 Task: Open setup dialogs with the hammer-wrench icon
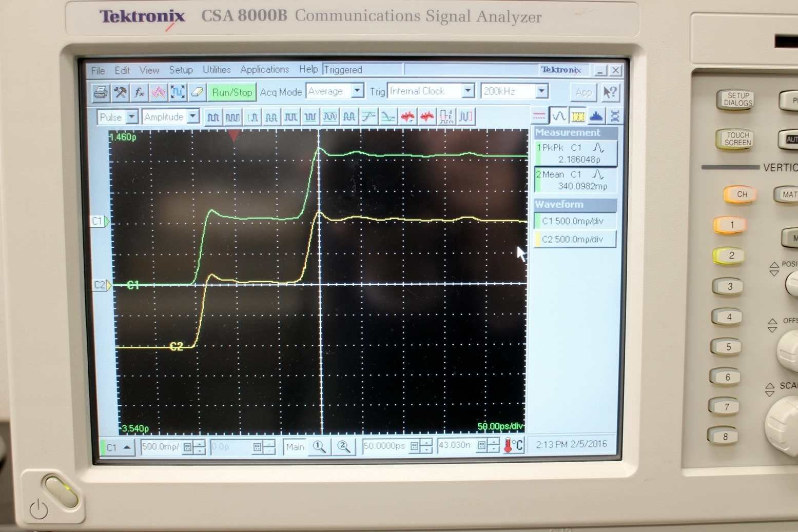click(x=120, y=92)
